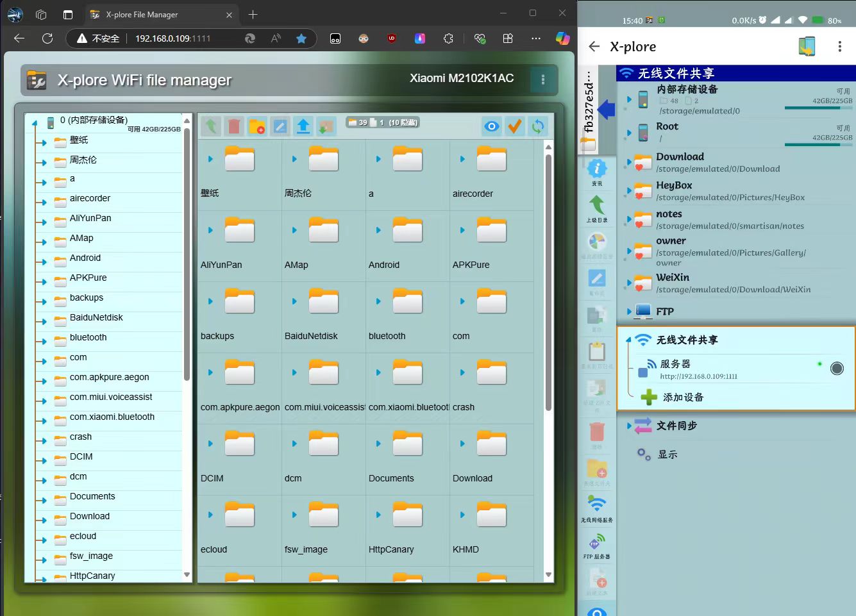Tap the phone transfer icon in X-plore header
The image size is (856, 616).
[x=807, y=46]
